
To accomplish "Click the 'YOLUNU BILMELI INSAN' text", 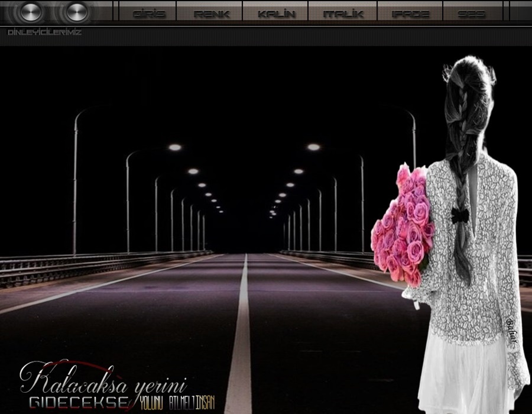I will click(x=176, y=404).
